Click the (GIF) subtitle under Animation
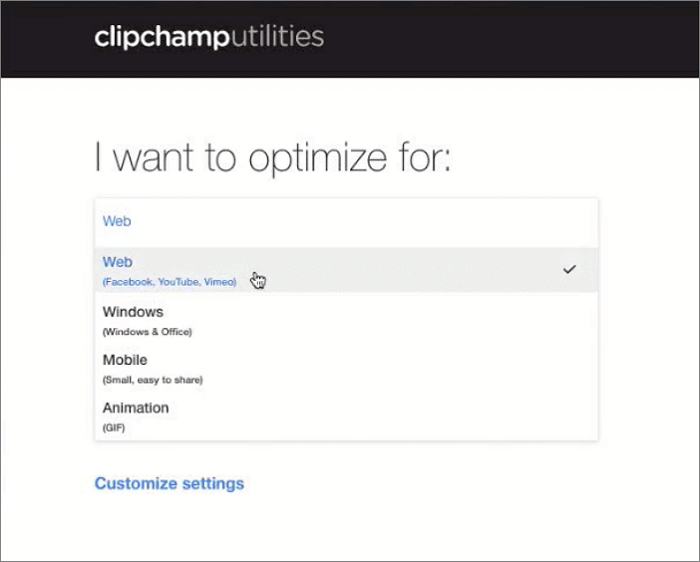Screen dimensions: 700x562 click(x=113, y=427)
